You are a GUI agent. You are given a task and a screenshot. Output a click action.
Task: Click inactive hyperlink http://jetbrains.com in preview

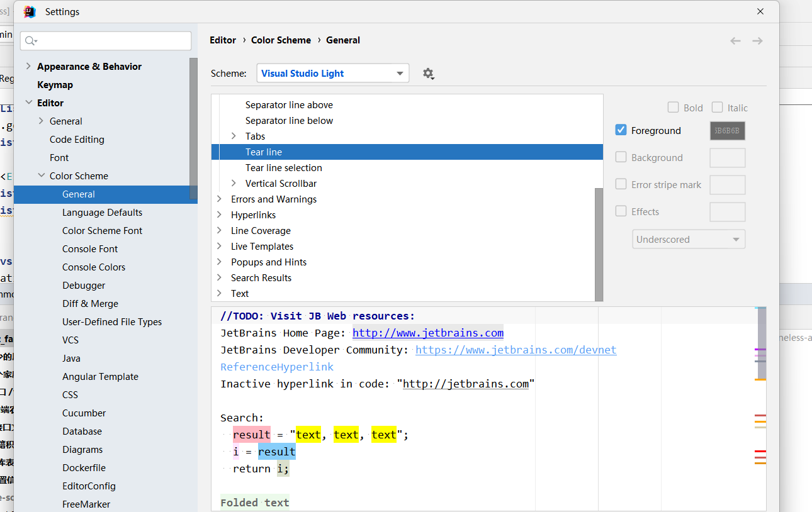coord(466,384)
